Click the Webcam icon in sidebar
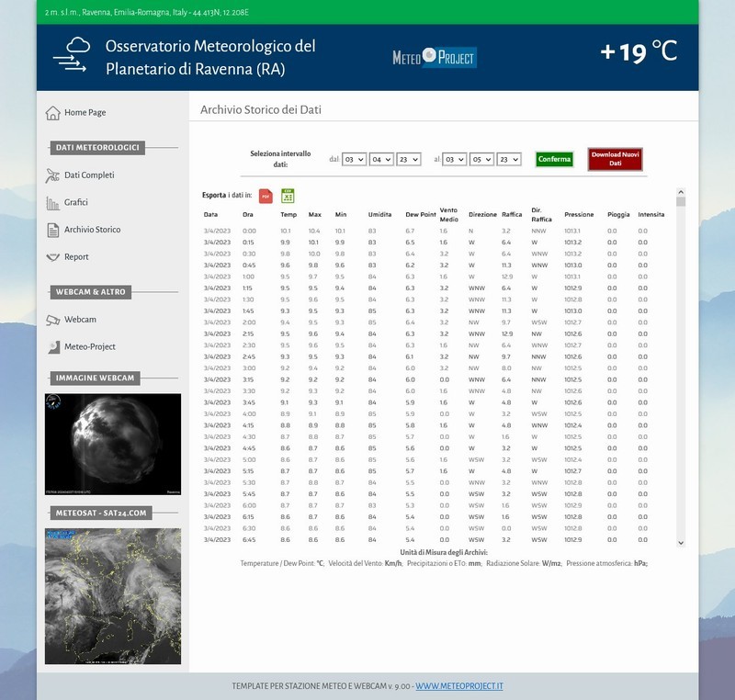The image size is (735, 700). (52, 320)
